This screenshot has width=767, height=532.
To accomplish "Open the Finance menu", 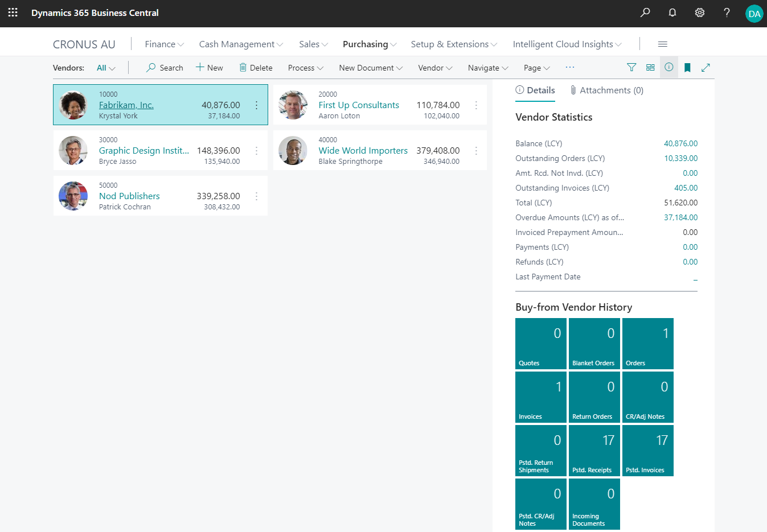I will 164,44.
